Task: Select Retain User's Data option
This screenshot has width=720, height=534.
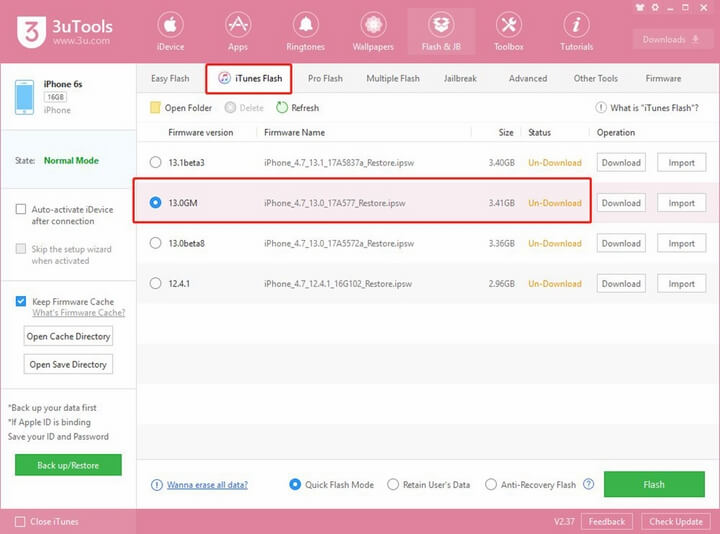Action: coord(393,484)
